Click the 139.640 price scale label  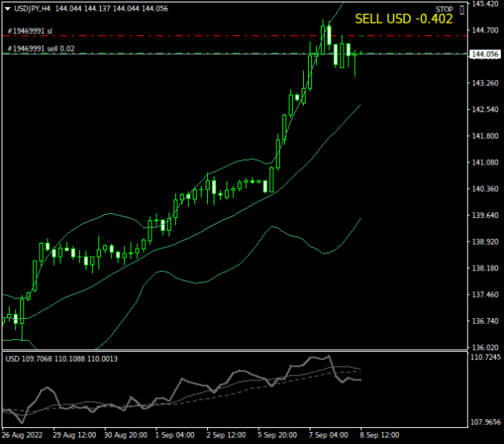[485, 216]
